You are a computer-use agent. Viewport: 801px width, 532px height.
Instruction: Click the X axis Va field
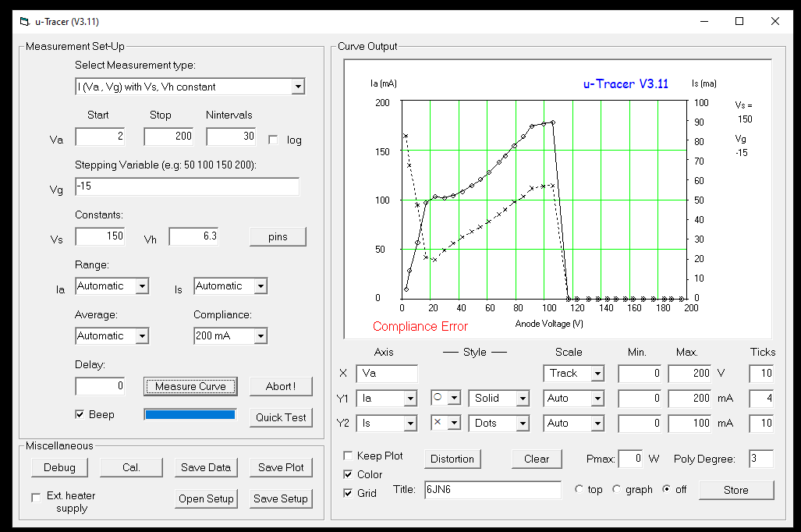(x=387, y=374)
